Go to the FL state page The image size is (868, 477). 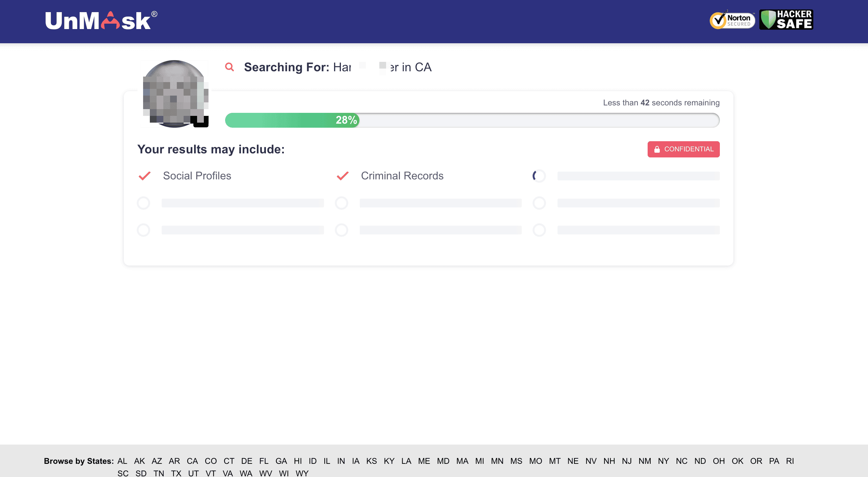pos(264,461)
